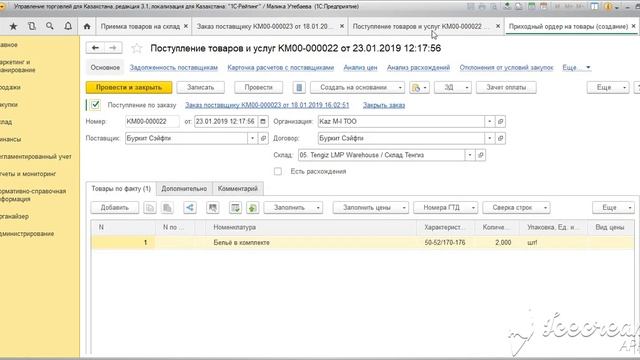Close the 'Заказ поставщику' tab
This screenshot has height=360, width=640.
click(x=342, y=26)
